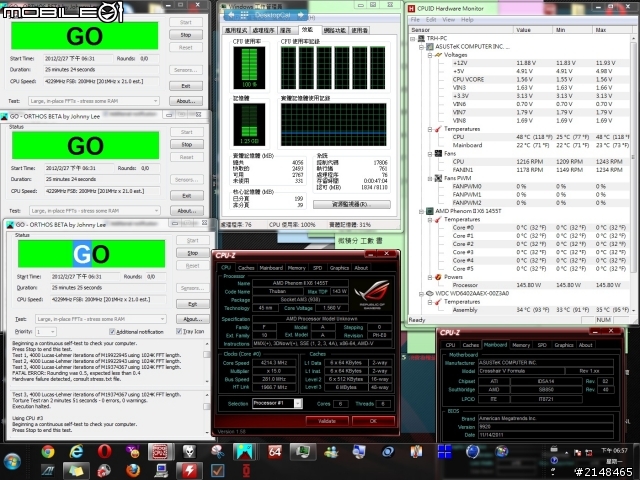The width and height of the screenshot is (640, 480).
Task: Switch to Task Manager 處理程序 tab
Action: [263, 30]
